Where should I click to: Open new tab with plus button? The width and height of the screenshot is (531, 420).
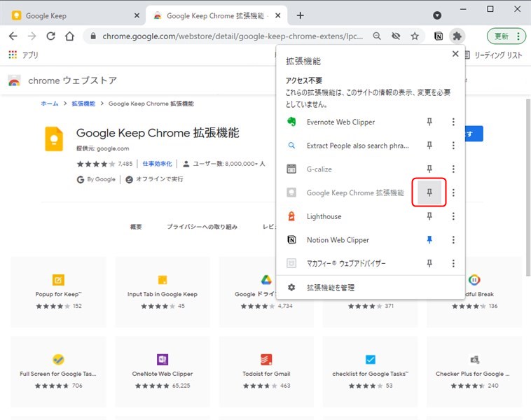(301, 15)
